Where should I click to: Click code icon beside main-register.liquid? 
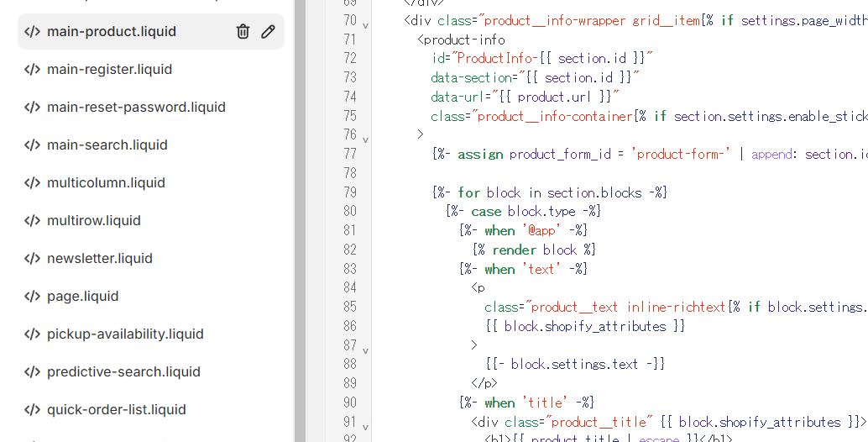32,69
